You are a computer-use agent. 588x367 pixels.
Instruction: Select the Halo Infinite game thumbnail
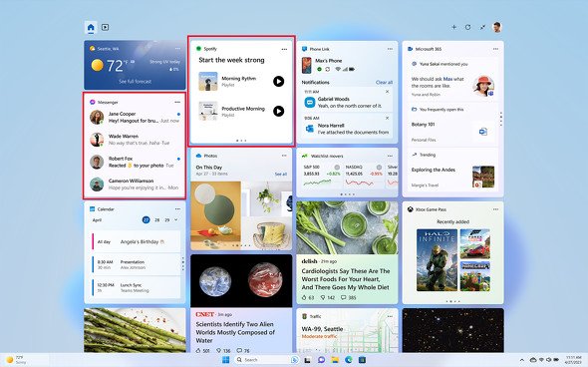click(437, 260)
